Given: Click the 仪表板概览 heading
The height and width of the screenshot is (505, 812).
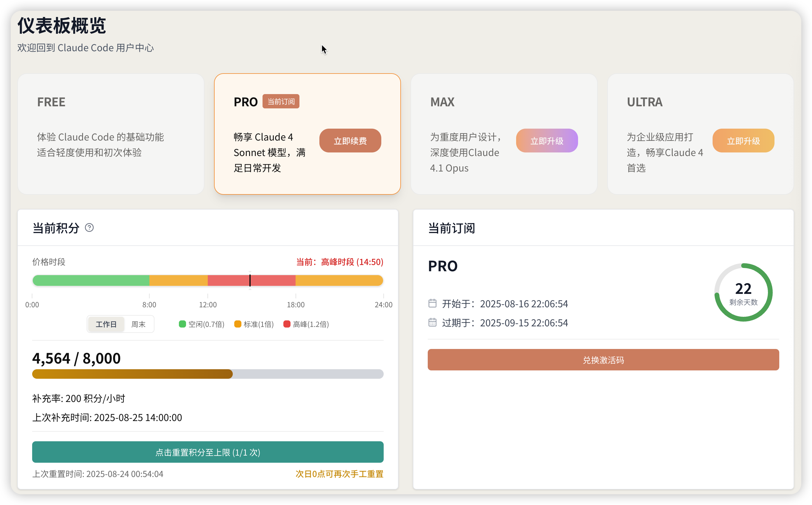Looking at the screenshot, I should coord(62,26).
